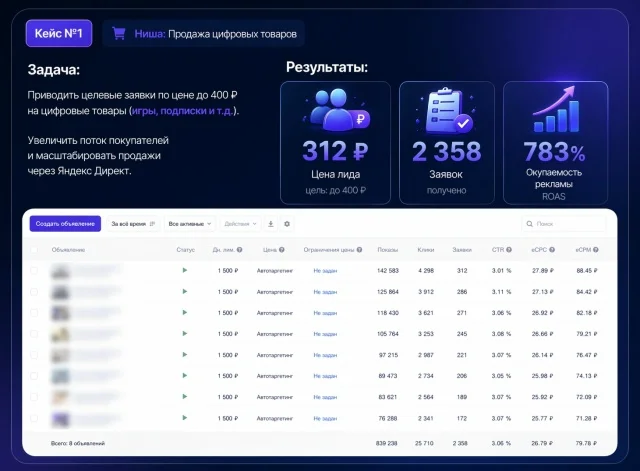Click the play status icon in the 76 288 row
Screen dimensions: 640x471
coord(185,418)
